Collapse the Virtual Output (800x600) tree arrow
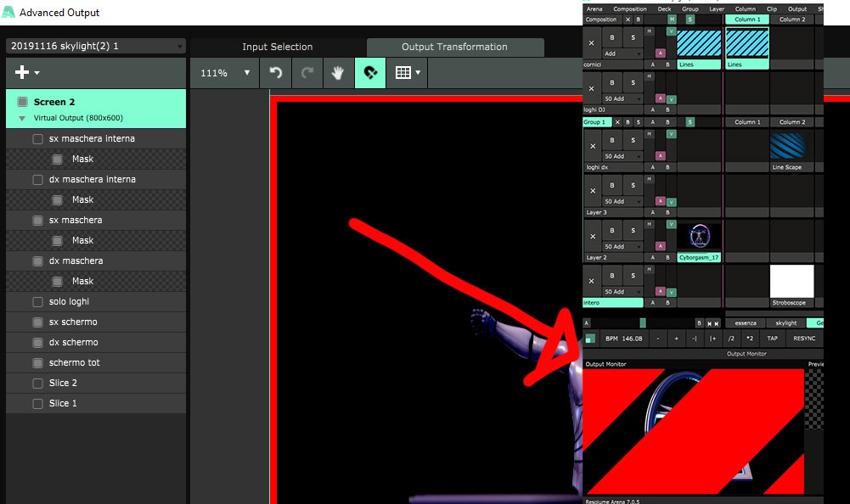The width and height of the screenshot is (850, 504). [x=22, y=119]
